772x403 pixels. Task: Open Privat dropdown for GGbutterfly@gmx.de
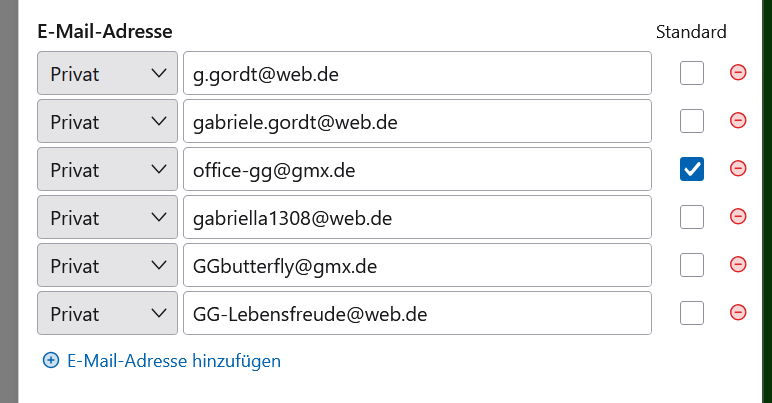pos(107,265)
